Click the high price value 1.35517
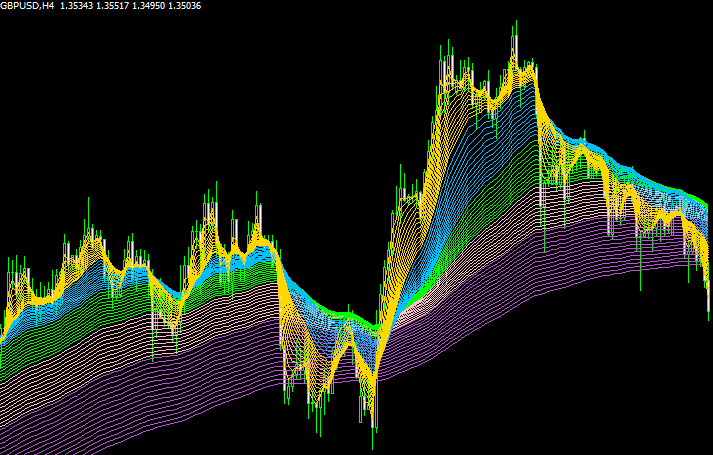The width and height of the screenshot is (713, 455). (x=112, y=6)
